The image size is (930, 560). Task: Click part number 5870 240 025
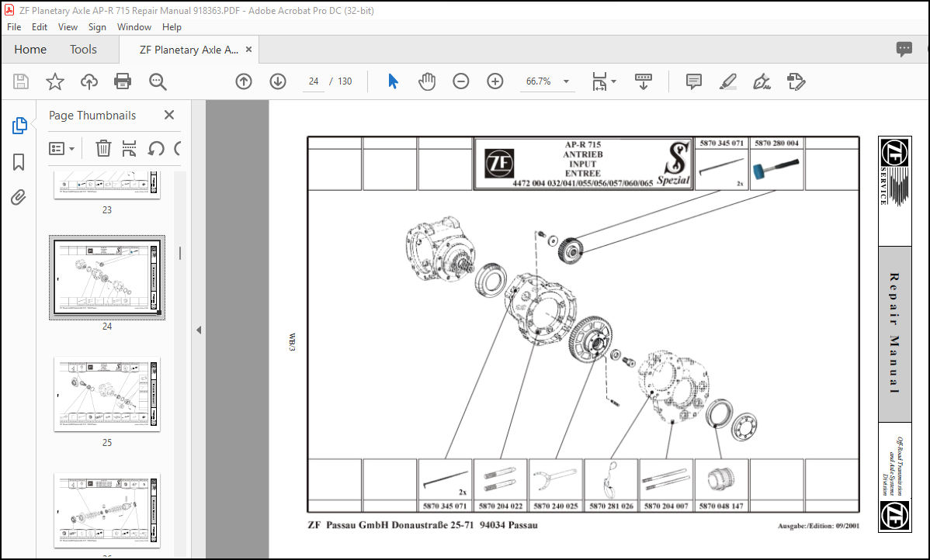556,506
